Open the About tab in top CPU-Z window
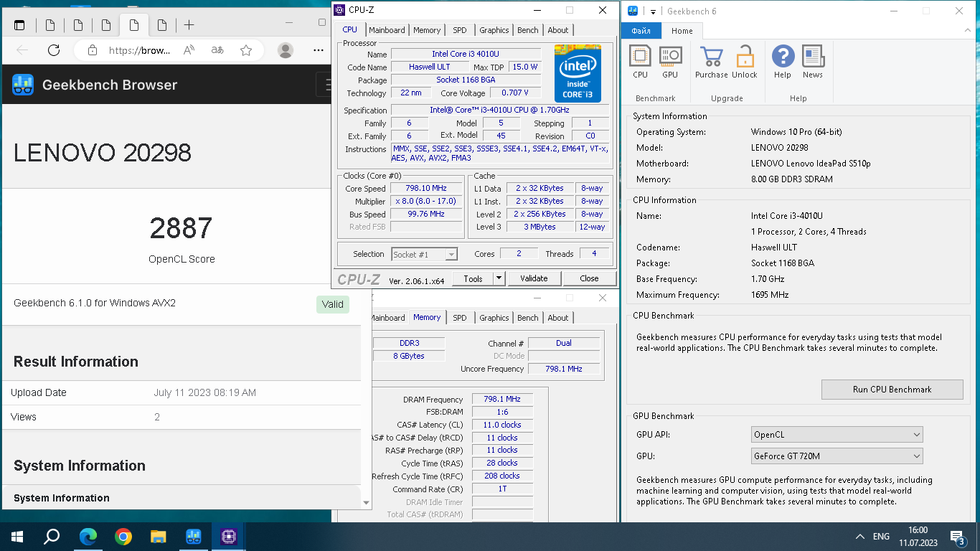The width and height of the screenshot is (980, 551). click(558, 30)
